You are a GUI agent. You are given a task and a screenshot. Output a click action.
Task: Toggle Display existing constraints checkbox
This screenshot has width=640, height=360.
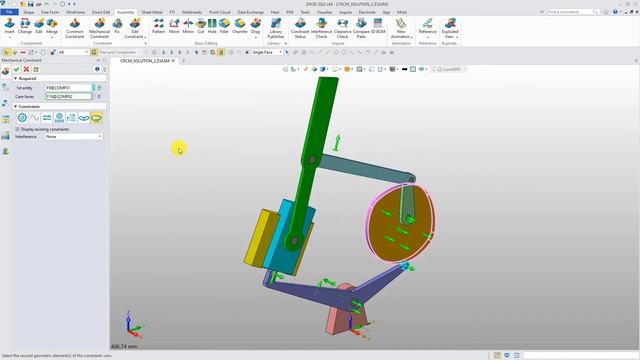pos(18,129)
